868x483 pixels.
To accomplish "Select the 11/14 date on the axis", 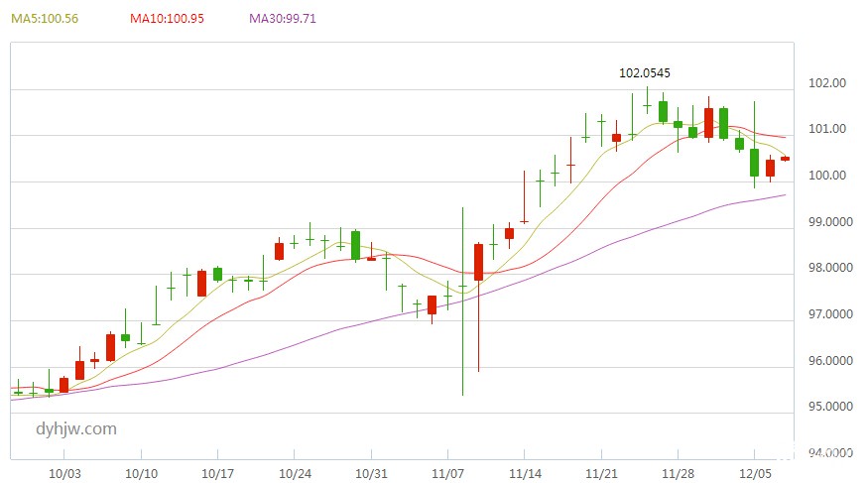I will point(525,474).
